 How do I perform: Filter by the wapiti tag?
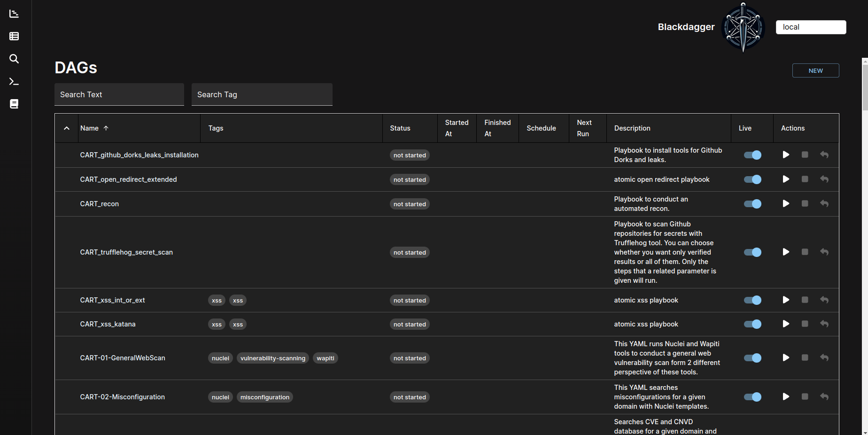click(325, 358)
